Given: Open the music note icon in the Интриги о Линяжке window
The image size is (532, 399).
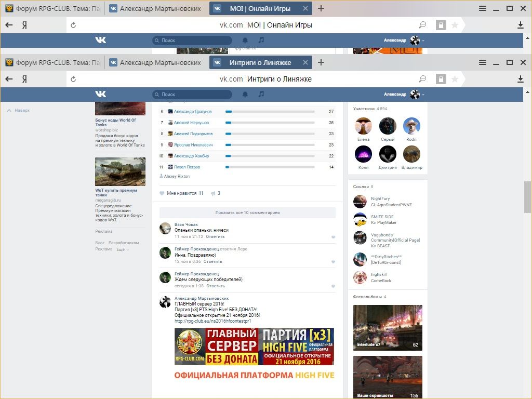Looking at the screenshot, I should point(261,94).
